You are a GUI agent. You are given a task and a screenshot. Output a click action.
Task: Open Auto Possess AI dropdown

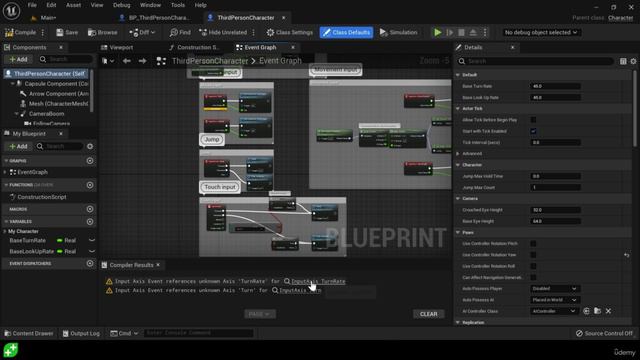coord(555,300)
